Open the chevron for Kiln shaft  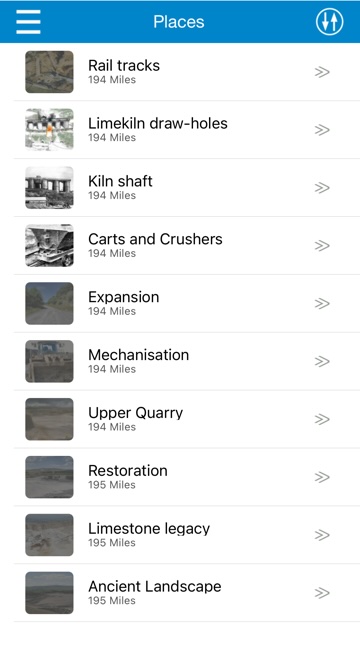pos(322,188)
